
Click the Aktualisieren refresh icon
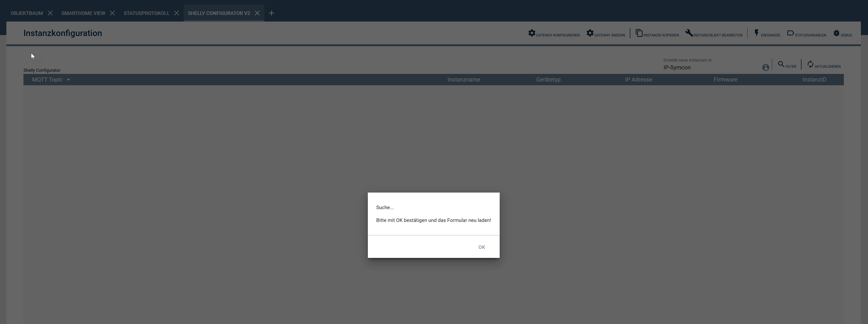(x=810, y=64)
